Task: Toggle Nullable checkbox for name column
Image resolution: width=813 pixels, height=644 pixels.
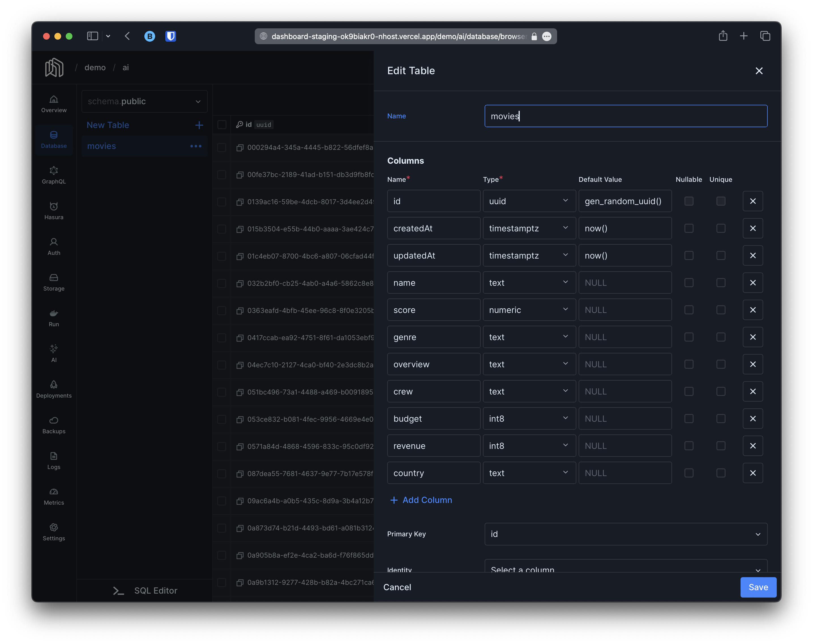Action: point(689,283)
